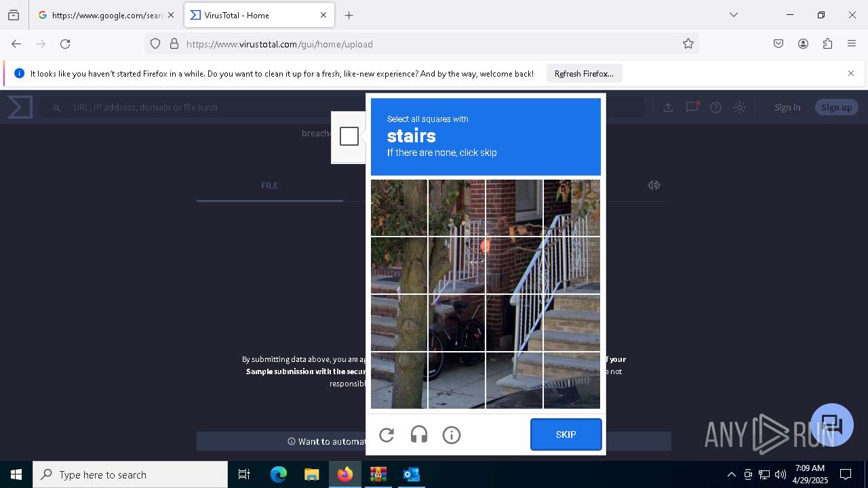Click Sign in link
The image size is (868, 488).
pos(787,107)
